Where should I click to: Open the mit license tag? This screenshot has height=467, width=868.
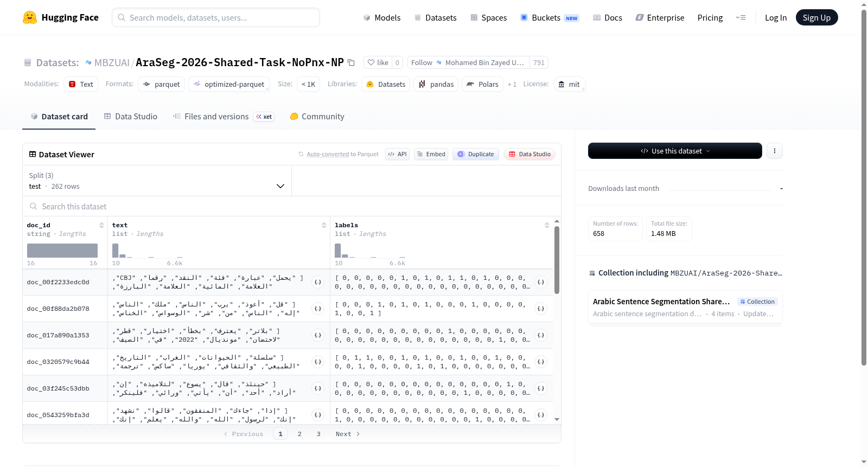(569, 84)
